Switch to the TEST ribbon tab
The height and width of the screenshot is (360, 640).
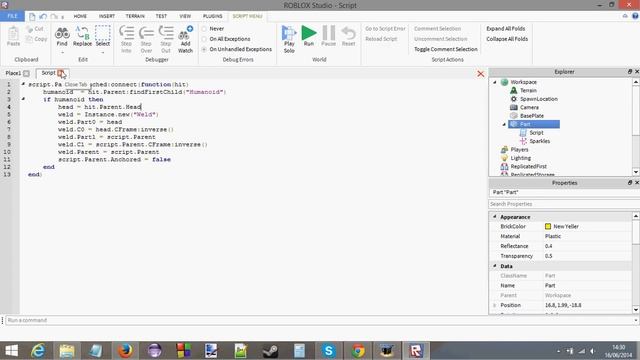coord(161,16)
